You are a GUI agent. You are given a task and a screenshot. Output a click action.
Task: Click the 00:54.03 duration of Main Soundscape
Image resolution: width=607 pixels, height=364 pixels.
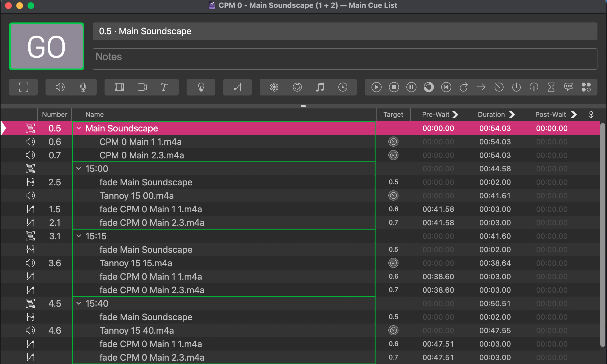pos(495,128)
